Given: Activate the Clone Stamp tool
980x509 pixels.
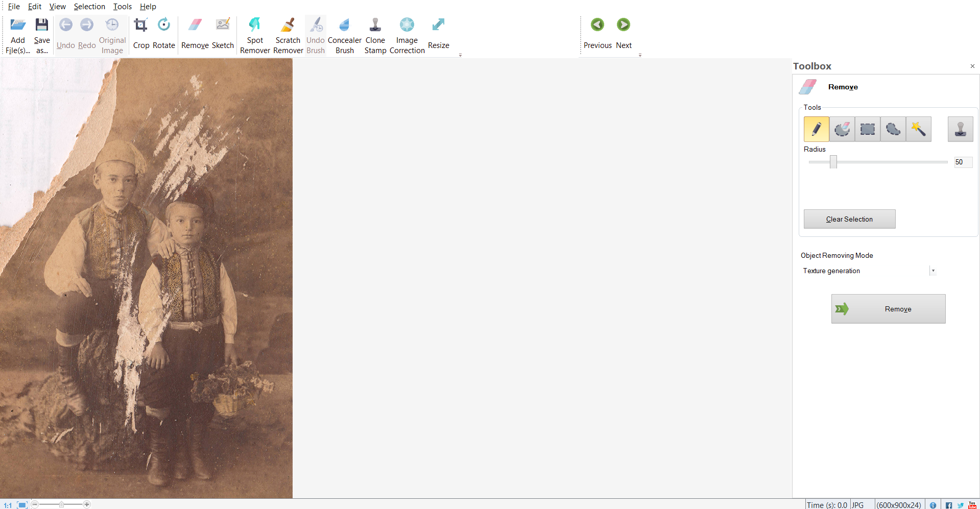Looking at the screenshot, I should coord(375,35).
